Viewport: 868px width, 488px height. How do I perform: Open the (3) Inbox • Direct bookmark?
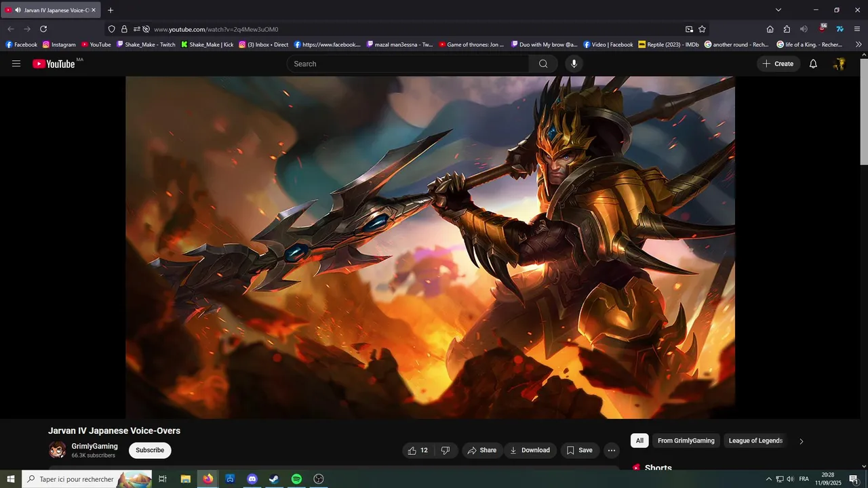[x=264, y=45]
